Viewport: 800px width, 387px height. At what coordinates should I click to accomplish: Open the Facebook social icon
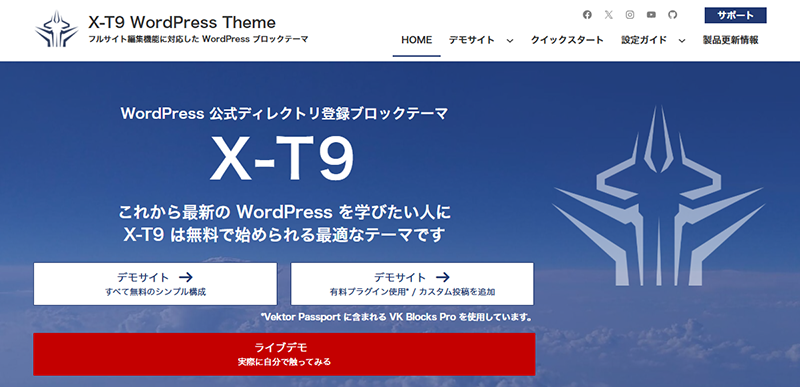587,15
